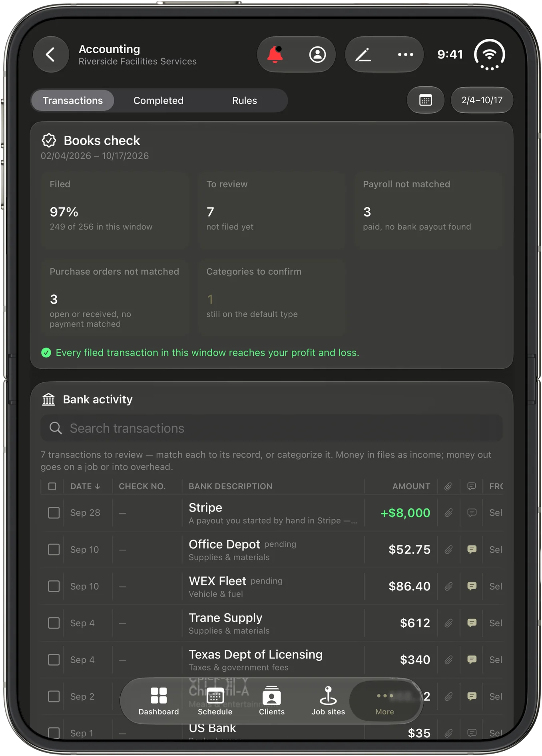Go back using the chevron button

pyautogui.click(x=51, y=54)
